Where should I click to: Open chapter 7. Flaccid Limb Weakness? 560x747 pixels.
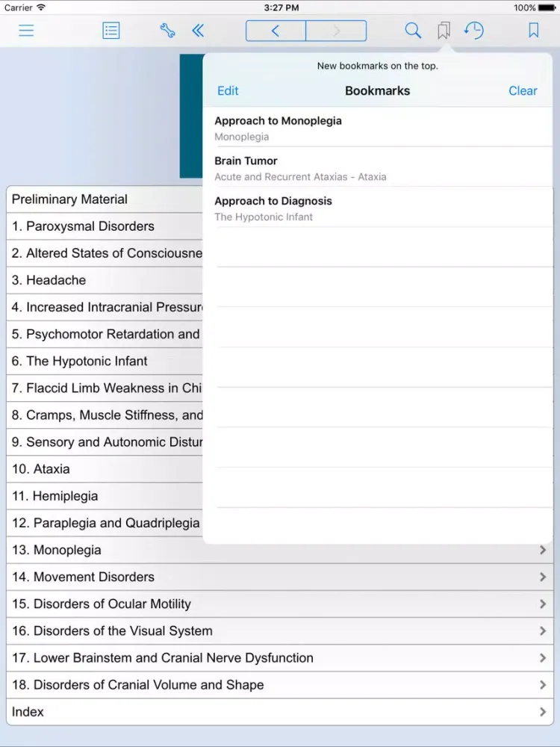(x=105, y=388)
